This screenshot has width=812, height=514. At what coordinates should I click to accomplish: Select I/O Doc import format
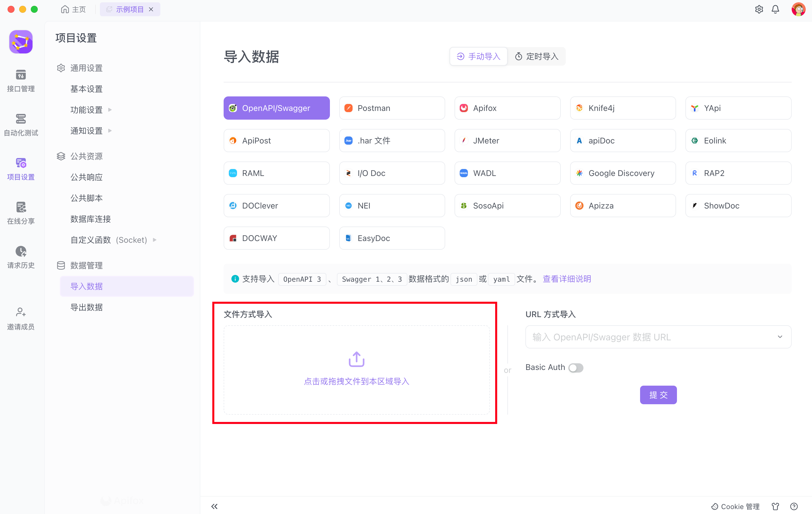(x=392, y=173)
